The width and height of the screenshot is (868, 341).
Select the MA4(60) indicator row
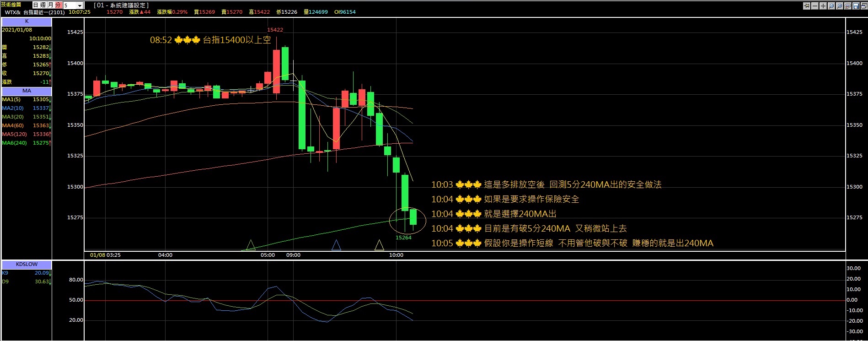click(27, 125)
